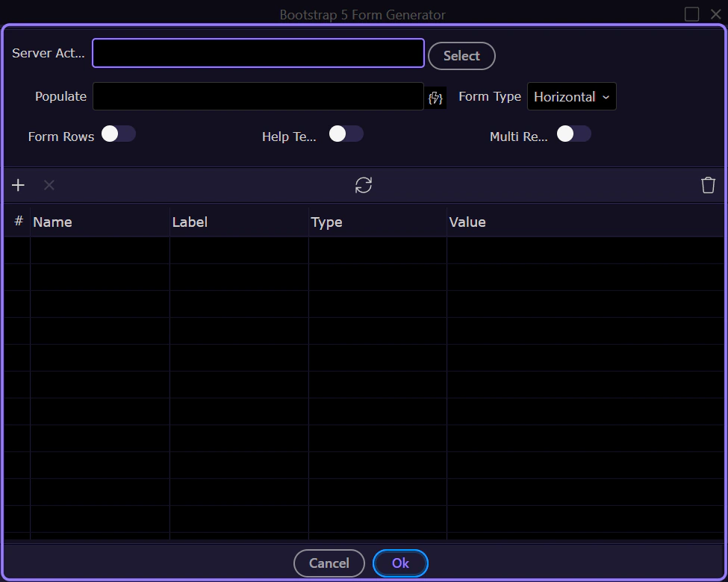Screen dimensions: 728x582
Task: Click the remove field X icon
Action: (x=49, y=185)
